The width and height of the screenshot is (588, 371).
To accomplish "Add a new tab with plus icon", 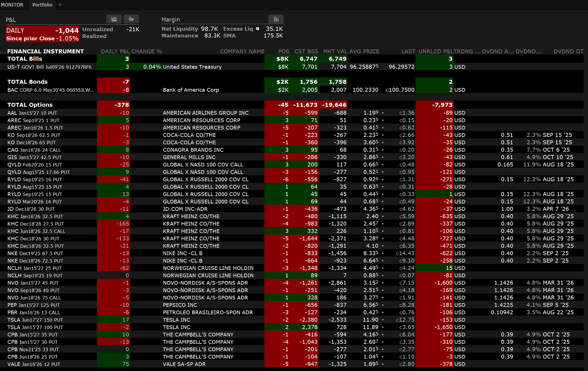I will 60,5.
